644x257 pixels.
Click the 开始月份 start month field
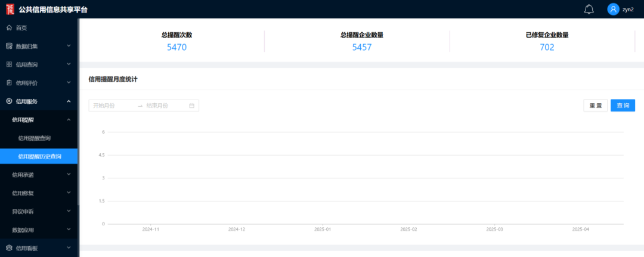coord(113,106)
